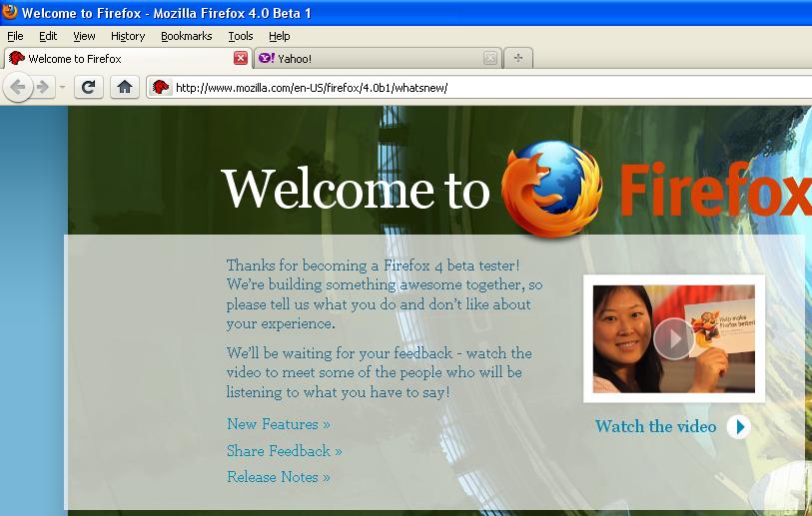Open the Tools menu

[x=241, y=36]
